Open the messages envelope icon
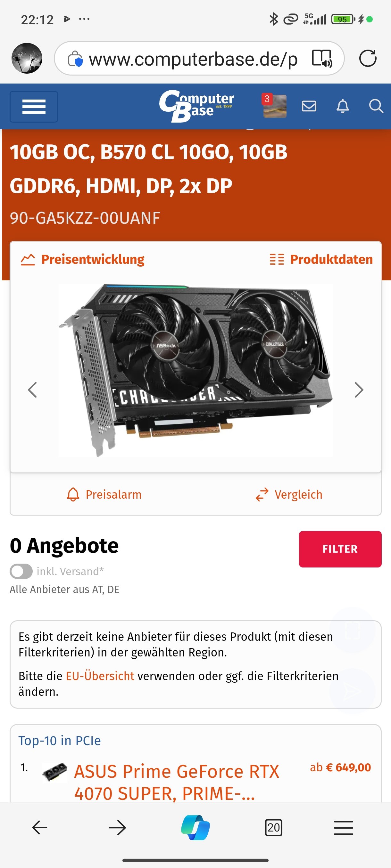This screenshot has width=391, height=868. coord(309,106)
